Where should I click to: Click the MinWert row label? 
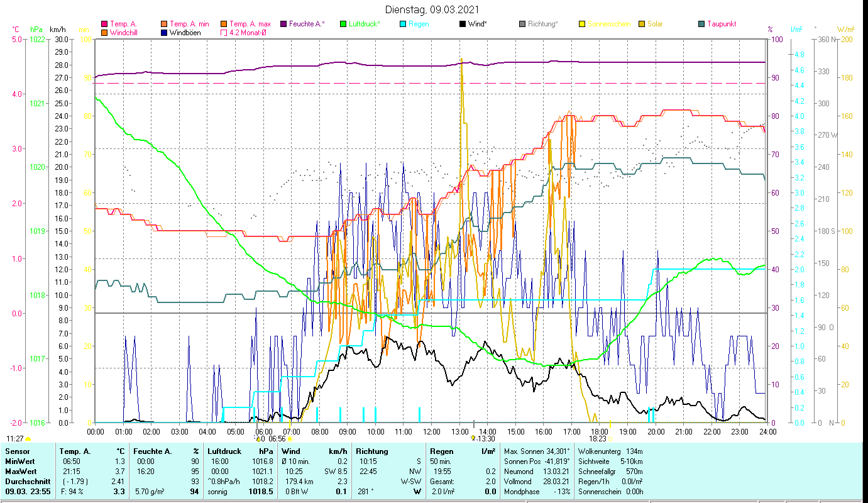21,461
